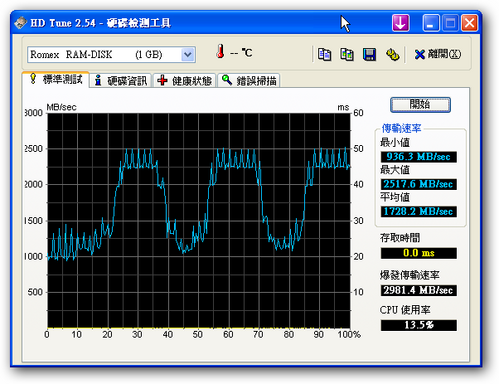Click the blue X exit icon

419,54
